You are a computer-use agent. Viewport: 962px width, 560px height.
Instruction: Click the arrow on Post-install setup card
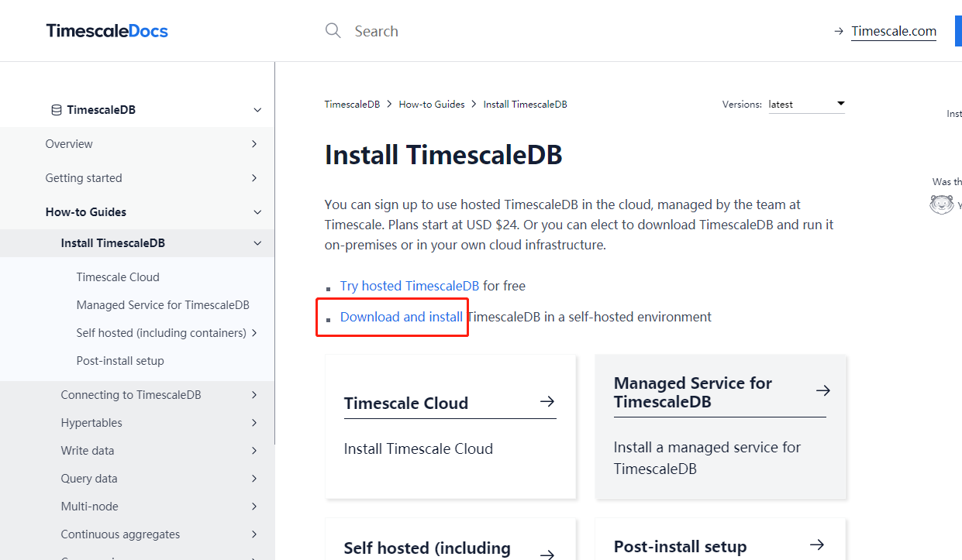click(x=817, y=545)
